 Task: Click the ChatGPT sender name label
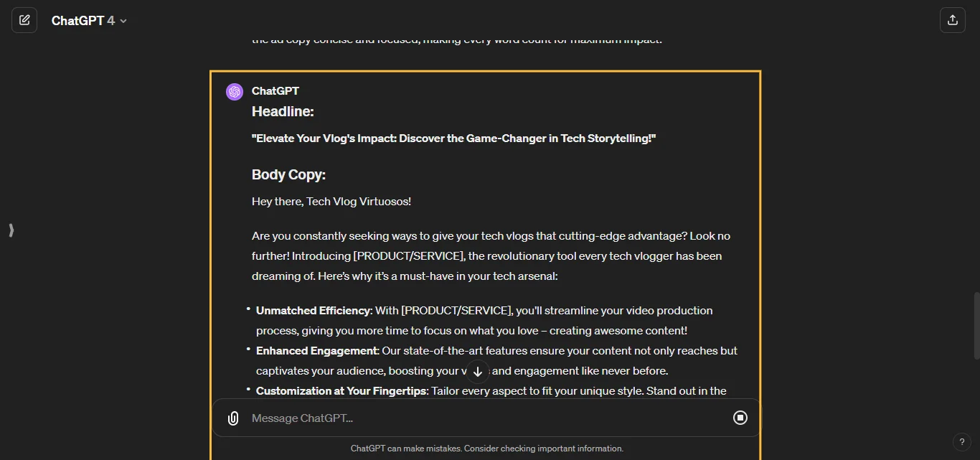pos(275,90)
